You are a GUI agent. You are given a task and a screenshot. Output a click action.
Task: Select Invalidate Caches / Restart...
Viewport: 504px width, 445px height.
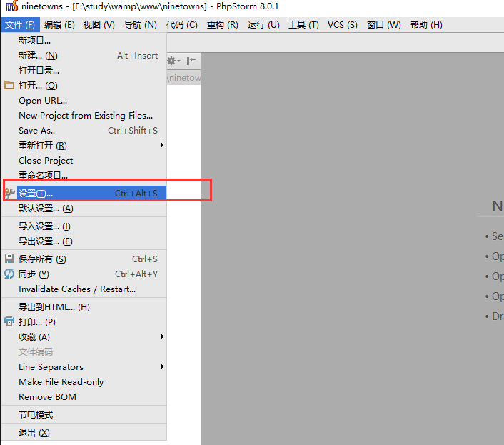(x=84, y=289)
